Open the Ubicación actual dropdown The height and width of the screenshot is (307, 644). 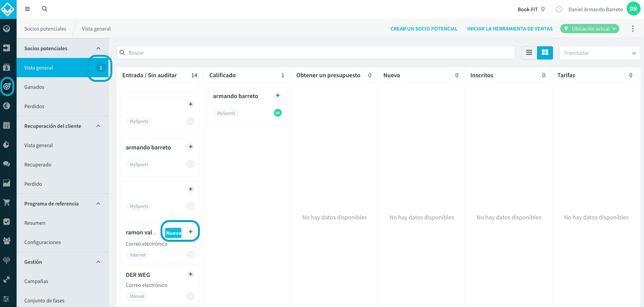click(590, 29)
